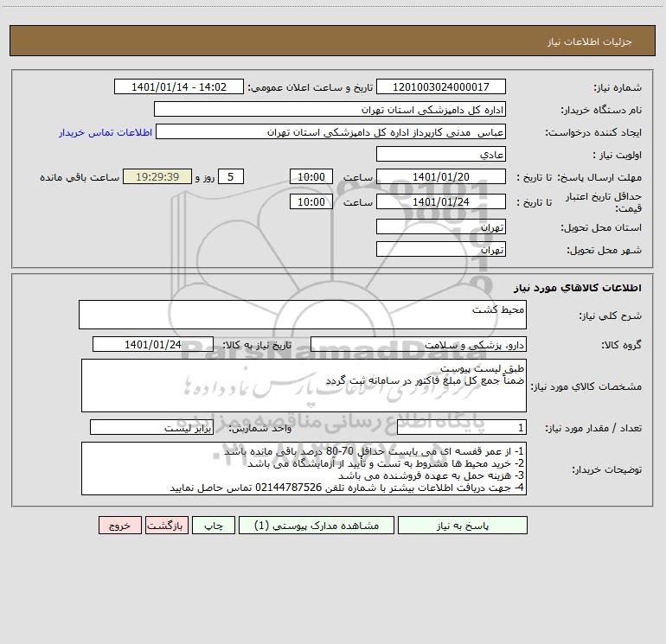
Task: Click the label اولویت نیاز
Action: pyautogui.click(x=617, y=156)
